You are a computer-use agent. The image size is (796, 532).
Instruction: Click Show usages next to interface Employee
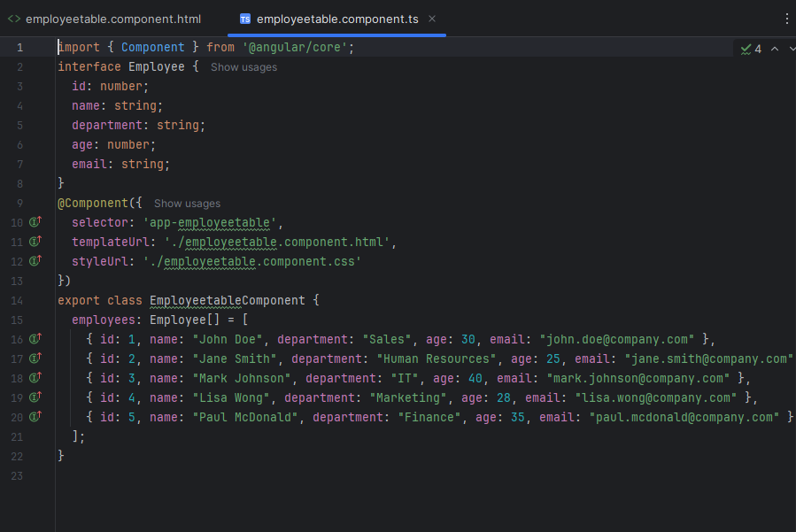[x=243, y=67]
